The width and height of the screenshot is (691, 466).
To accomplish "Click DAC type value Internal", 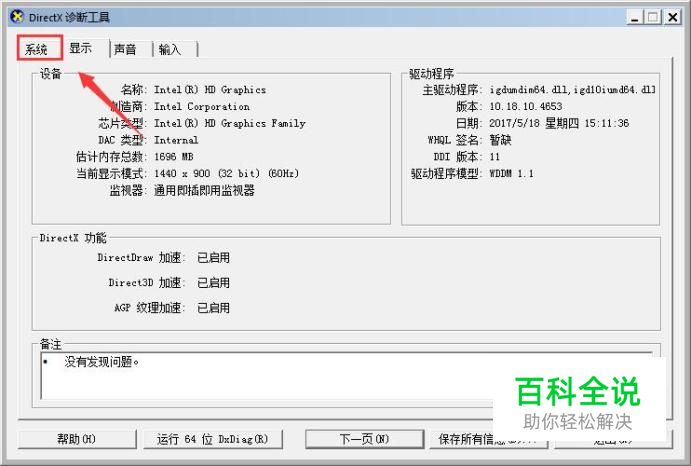I will point(176,140).
